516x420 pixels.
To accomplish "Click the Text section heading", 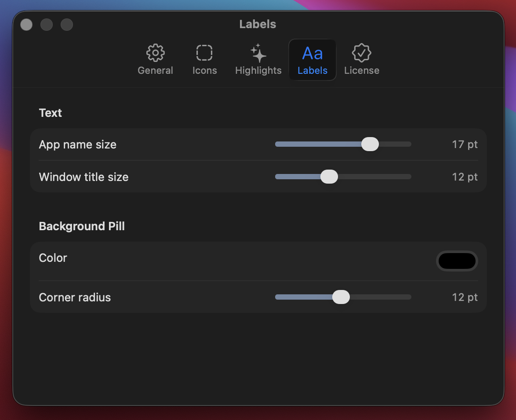I will (51, 113).
